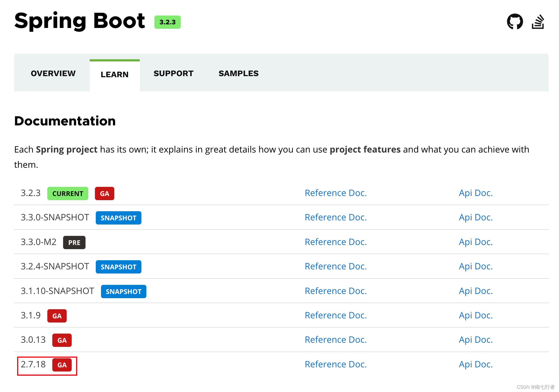The image size is (559, 392).
Task: Switch to the Support tab
Action: pos(174,73)
